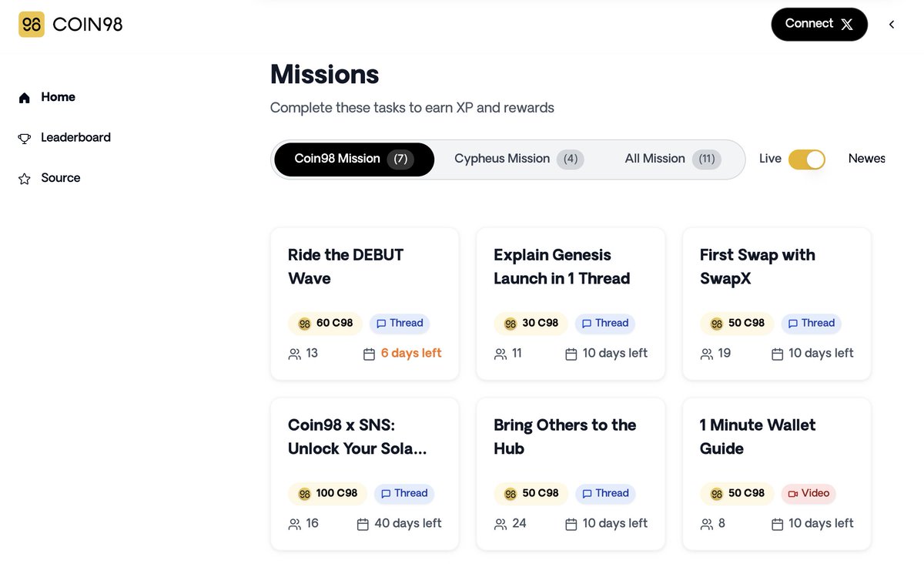Image resolution: width=924 pixels, height=564 pixels.
Task: Click the C98 coin icon on Ride the DEBUT Wave
Action: [304, 324]
